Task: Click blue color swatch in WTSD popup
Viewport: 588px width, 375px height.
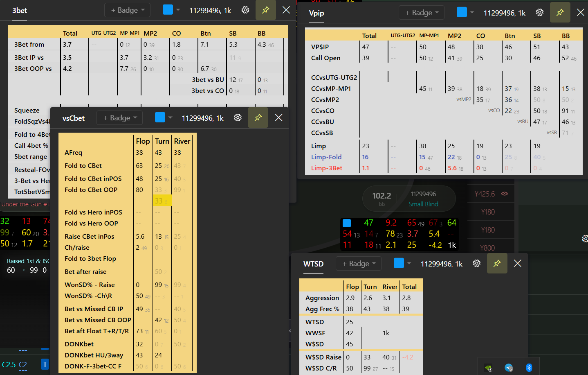Action: pyautogui.click(x=399, y=263)
